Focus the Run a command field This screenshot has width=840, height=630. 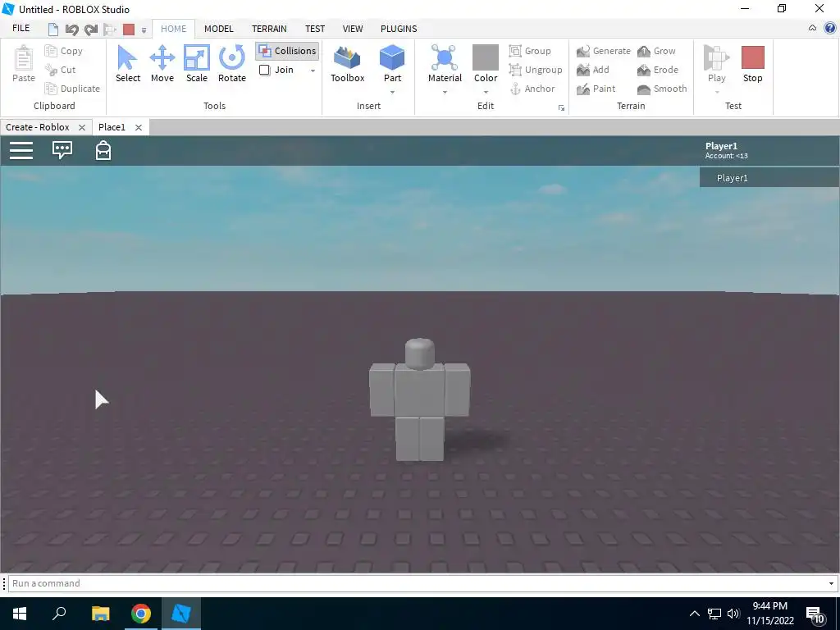417,583
